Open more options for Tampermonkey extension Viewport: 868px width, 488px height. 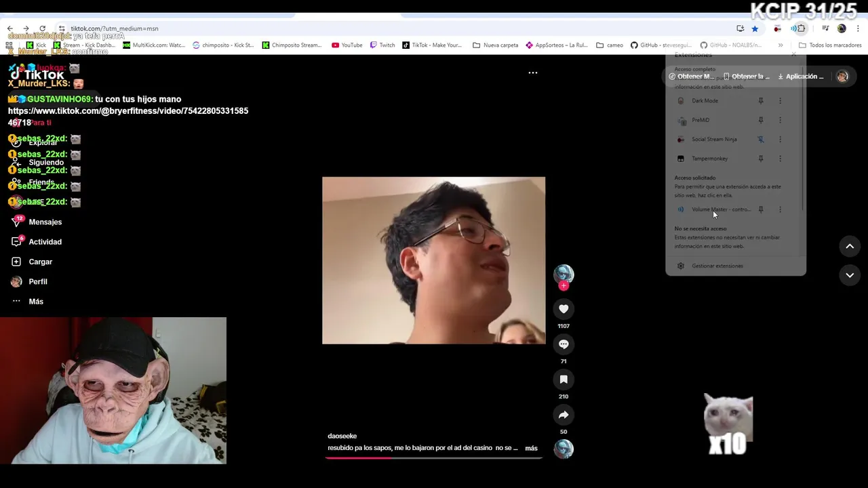click(x=780, y=159)
